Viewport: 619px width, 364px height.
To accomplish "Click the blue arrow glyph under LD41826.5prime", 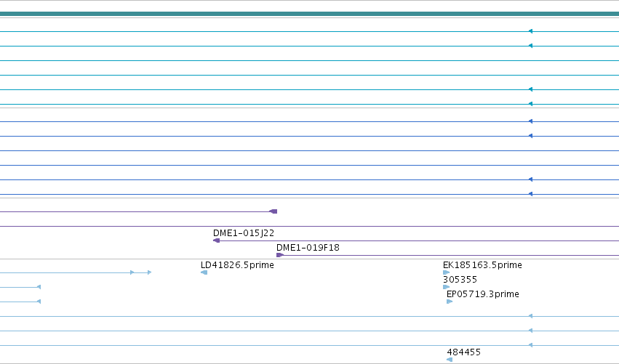I will tap(204, 272).
